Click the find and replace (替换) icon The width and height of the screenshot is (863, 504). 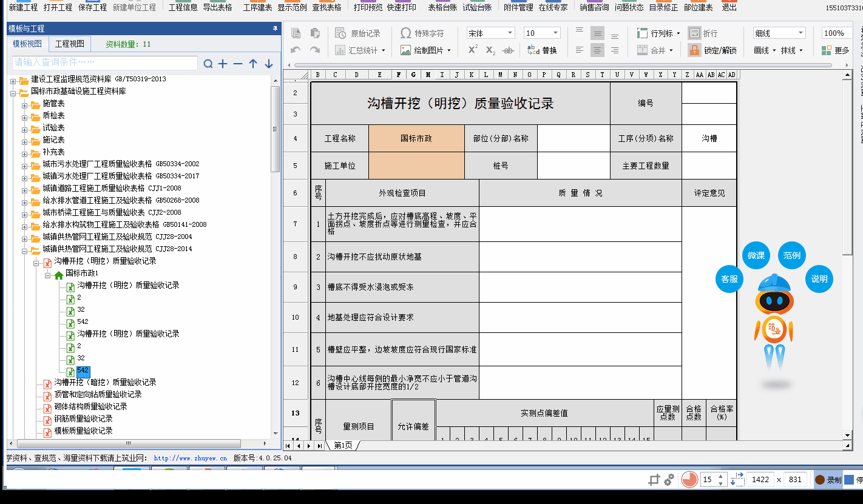pyautogui.click(x=533, y=50)
